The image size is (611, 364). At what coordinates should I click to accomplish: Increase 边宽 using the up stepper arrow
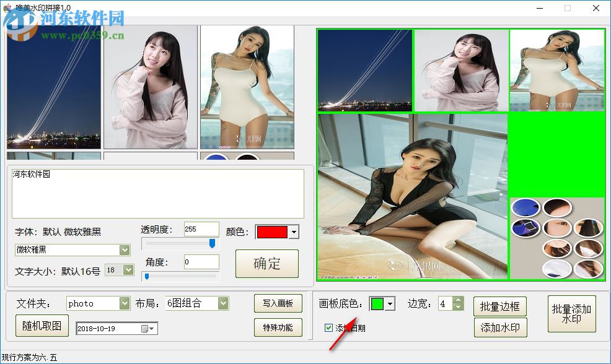click(457, 300)
